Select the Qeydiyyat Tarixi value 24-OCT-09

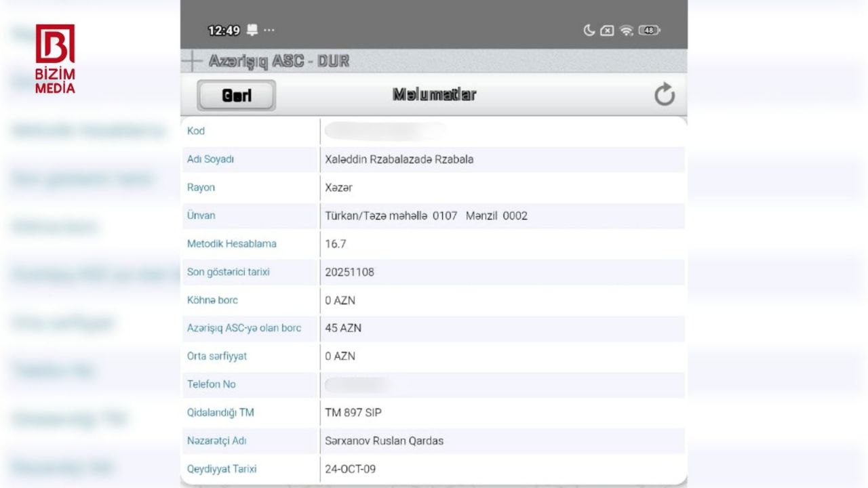coord(350,469)
